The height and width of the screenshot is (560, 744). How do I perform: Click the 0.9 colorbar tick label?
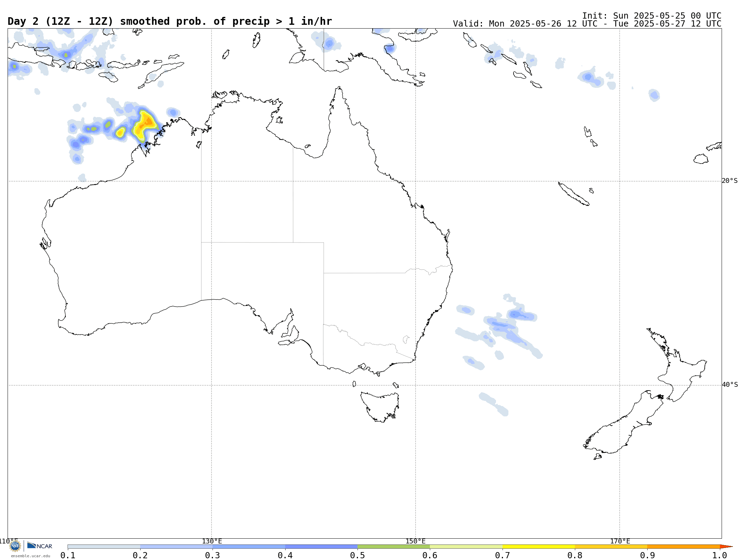pos(648,556)
